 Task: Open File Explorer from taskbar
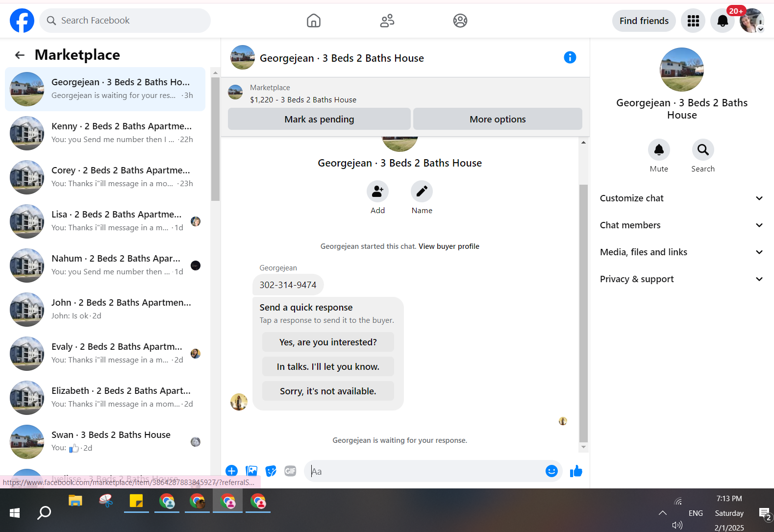pos(75,501)
